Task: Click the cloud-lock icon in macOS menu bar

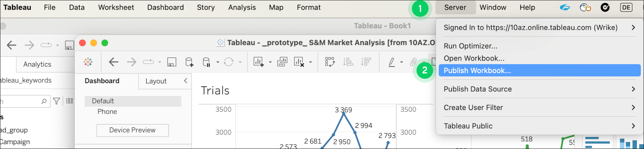Action: pyautogui.click(x=585, y=7)
